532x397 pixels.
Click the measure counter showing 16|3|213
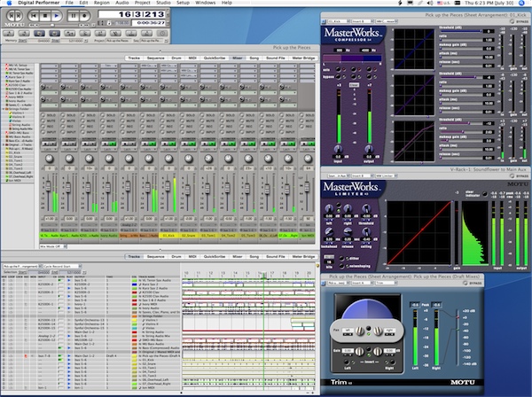coord(131,14)
